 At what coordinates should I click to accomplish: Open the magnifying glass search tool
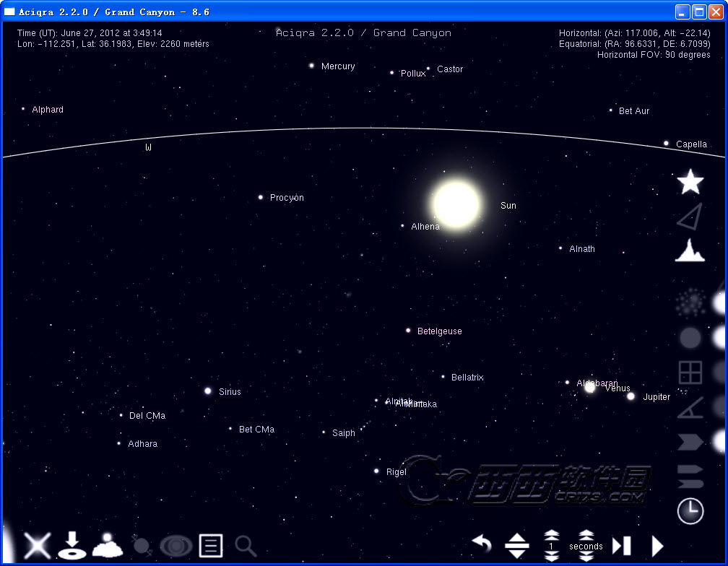[x=246, y=546]
